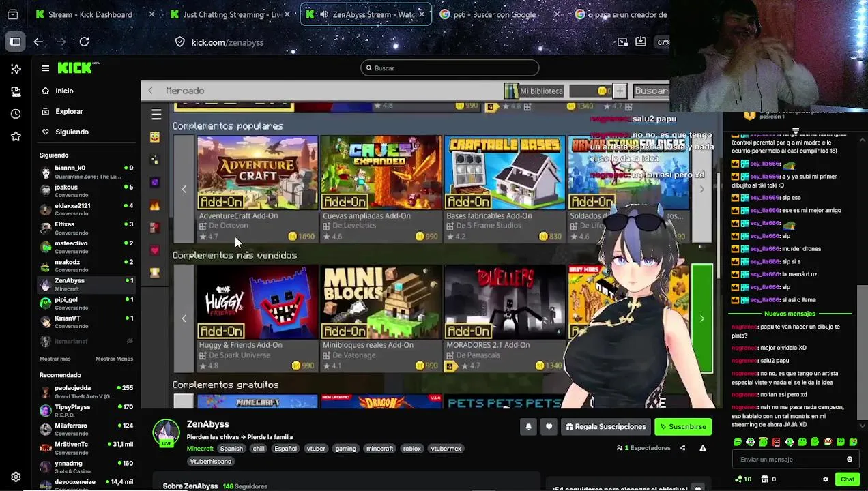Screen dimensions: 868x491
Task: Share the ZenAbyss stream
Action: click(x=682, y=448)
